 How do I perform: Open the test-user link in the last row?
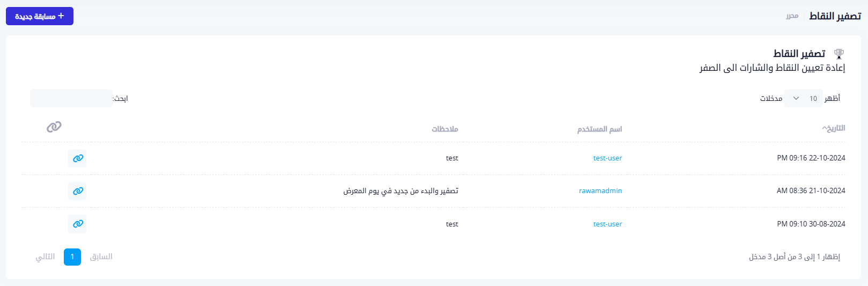coord(607,224)
